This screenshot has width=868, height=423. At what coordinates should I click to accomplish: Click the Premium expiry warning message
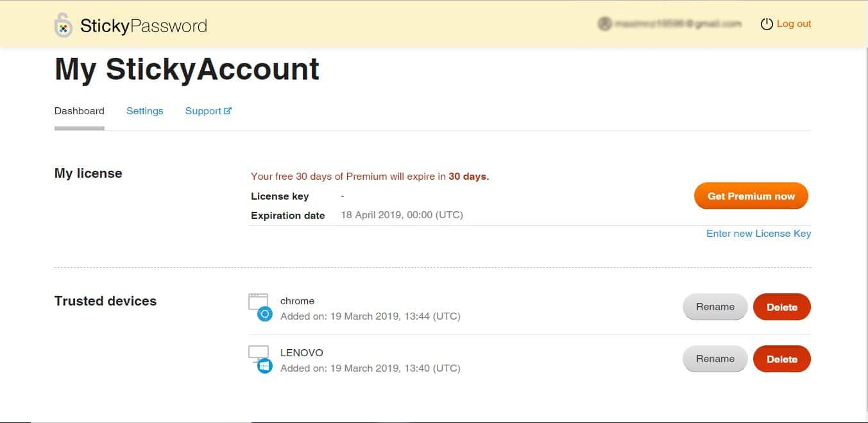pos(370,177)
